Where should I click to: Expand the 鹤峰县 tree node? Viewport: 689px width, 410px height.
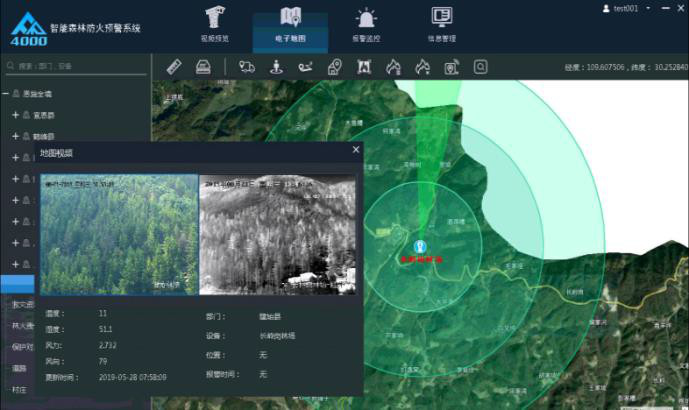point(16,136)
